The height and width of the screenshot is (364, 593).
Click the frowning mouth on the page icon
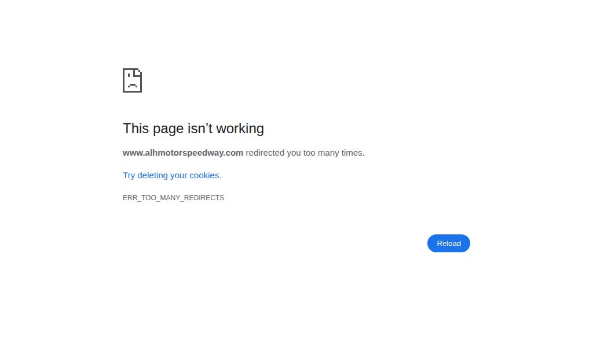coord(133,86)
